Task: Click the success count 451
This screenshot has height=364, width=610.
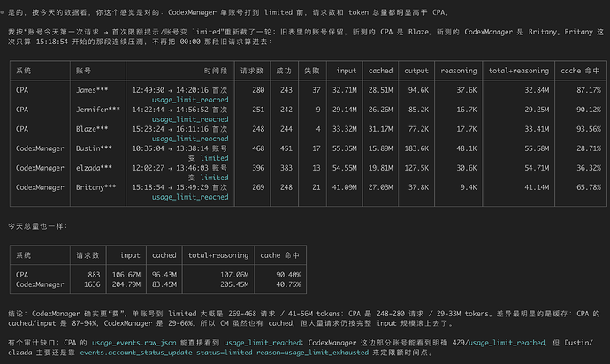Action: [x=286, y=148]
